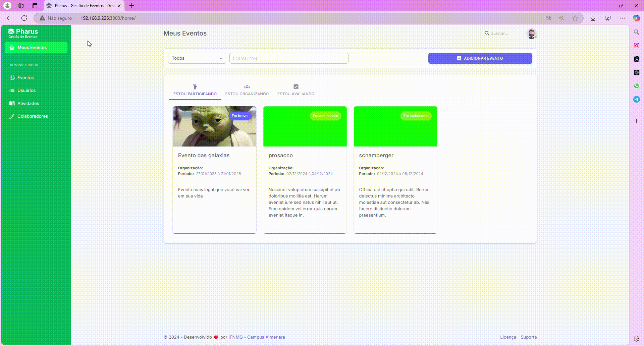644x346 pixels.
Task: Click the ESTOU AVALIANDO clipboard icon
Action: pos(296,86)
